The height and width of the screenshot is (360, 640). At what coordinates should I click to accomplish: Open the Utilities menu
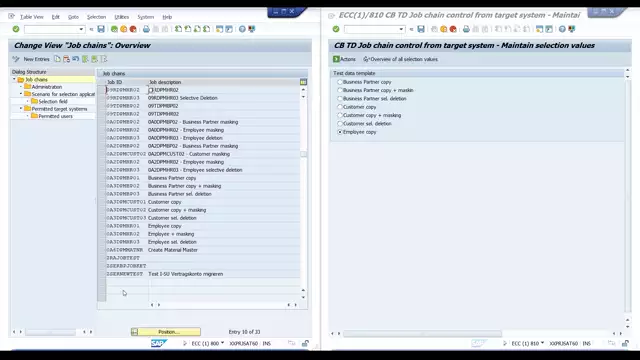tap(122, 17)
